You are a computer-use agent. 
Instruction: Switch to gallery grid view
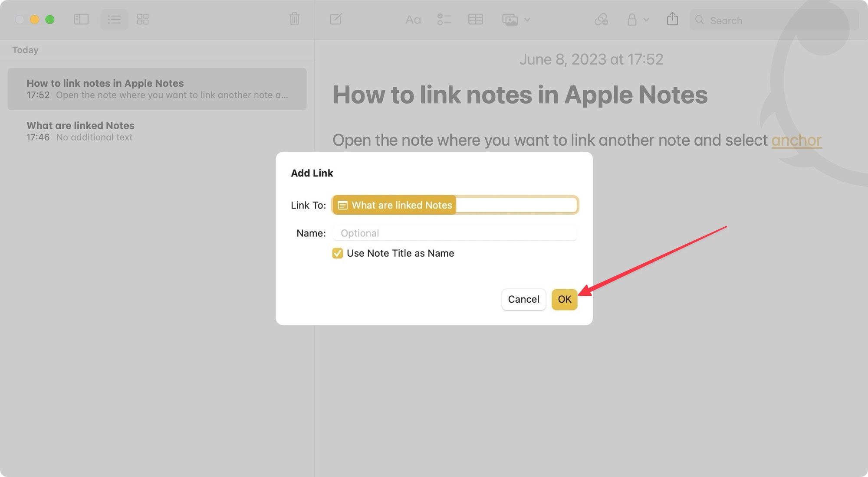[x=143, y=20]
